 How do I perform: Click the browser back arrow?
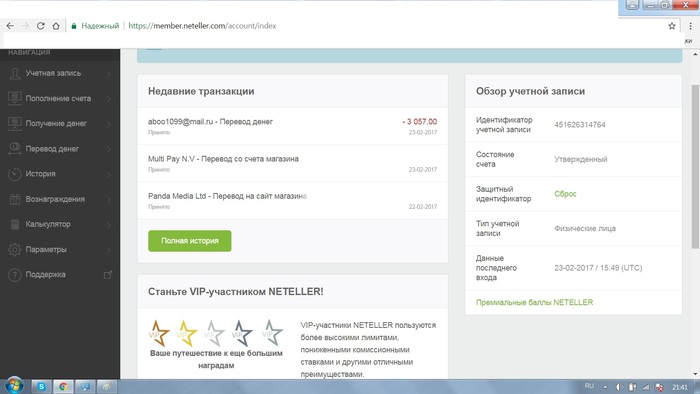pos(10,26)
